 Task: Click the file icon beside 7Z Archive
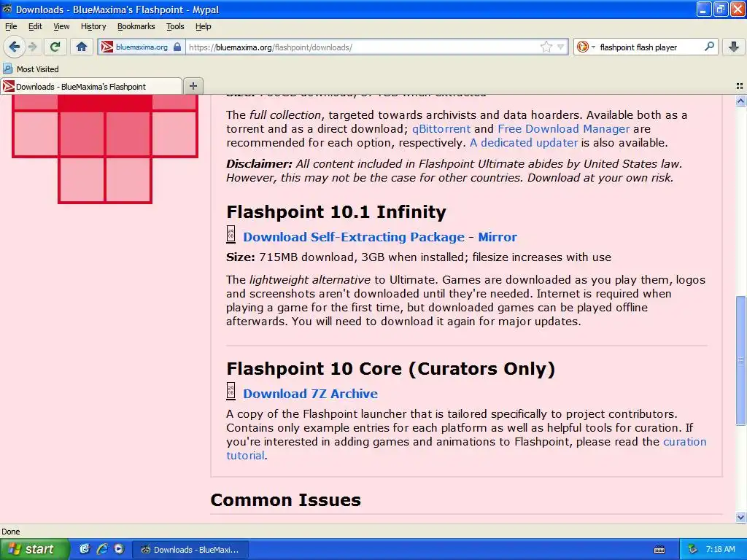[x=231, y=391]
